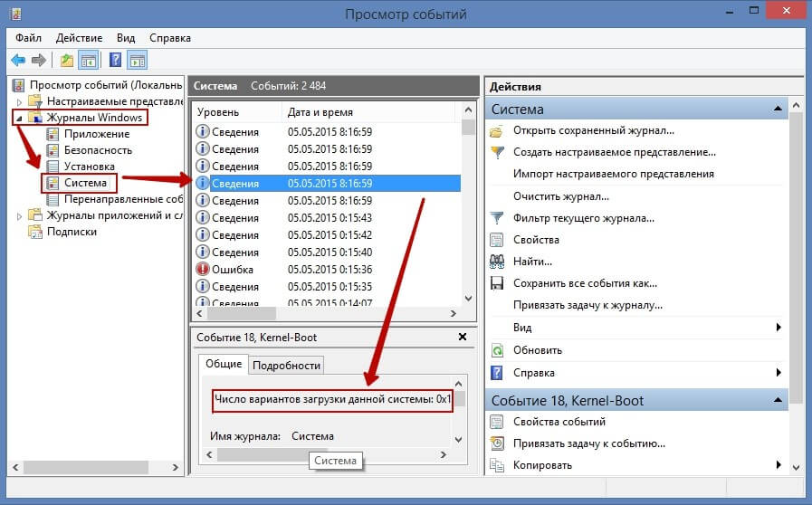Click the open saved log folder icon
The image size is (812, 505).
pyautogui.click(x=496, y=130)
